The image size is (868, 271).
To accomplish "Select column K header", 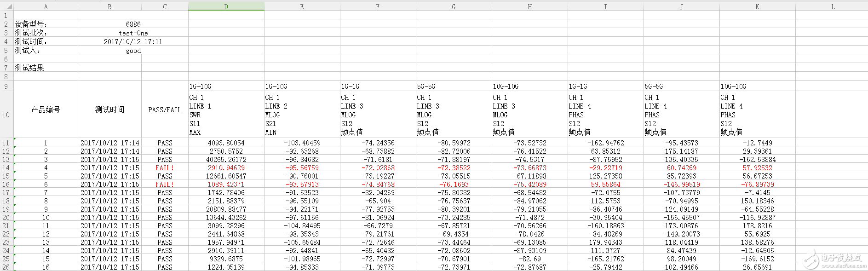I will point(757,6).
